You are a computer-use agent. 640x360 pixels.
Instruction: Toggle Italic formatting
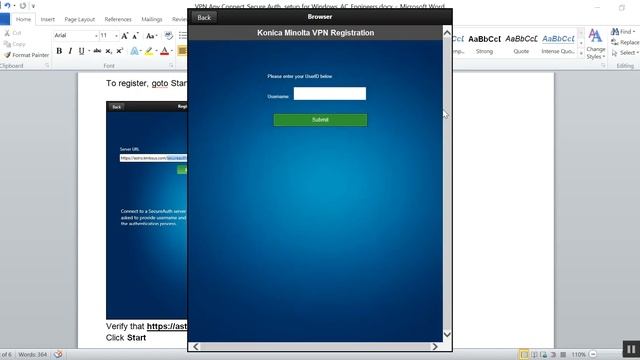[70, 51]
